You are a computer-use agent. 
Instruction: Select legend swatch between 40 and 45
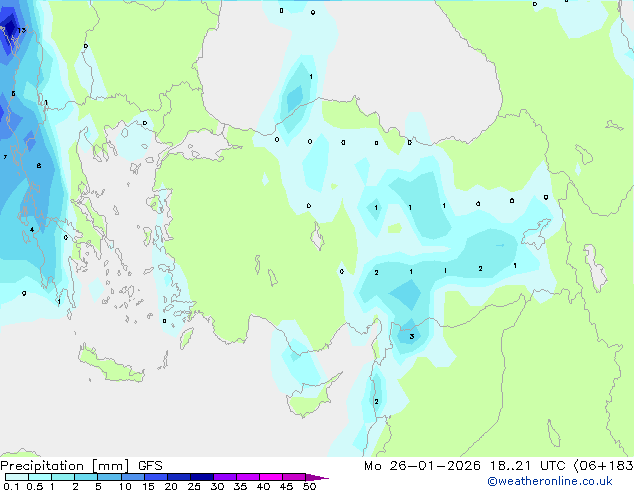(271, 477)
